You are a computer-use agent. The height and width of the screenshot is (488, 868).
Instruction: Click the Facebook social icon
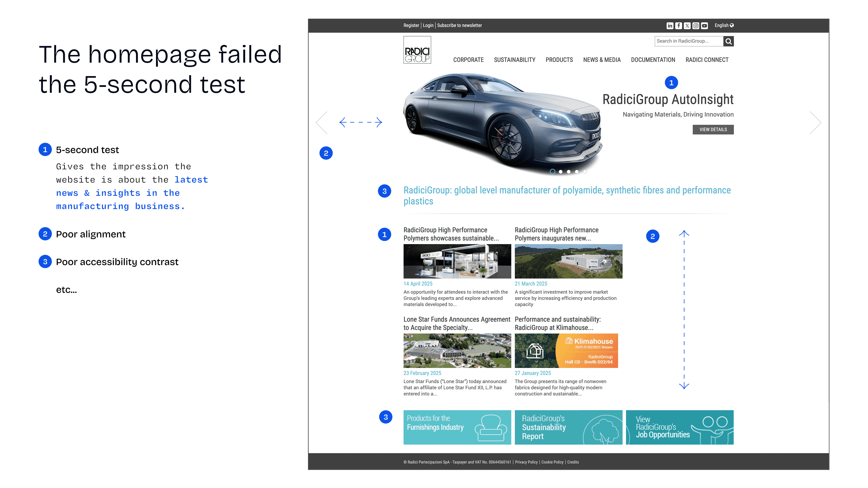click(679, 26)
